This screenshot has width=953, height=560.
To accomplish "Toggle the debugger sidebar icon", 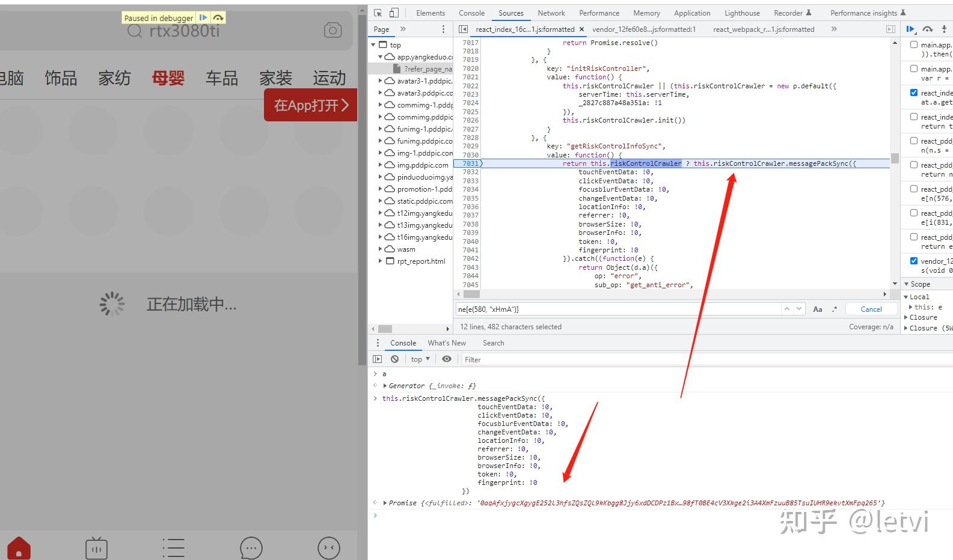I will (x=890, y=29).
